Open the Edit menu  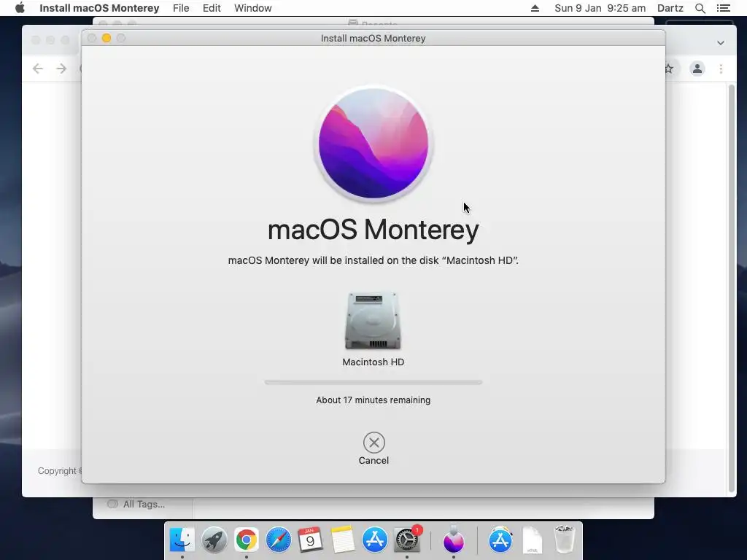click(x=212, y=8)
